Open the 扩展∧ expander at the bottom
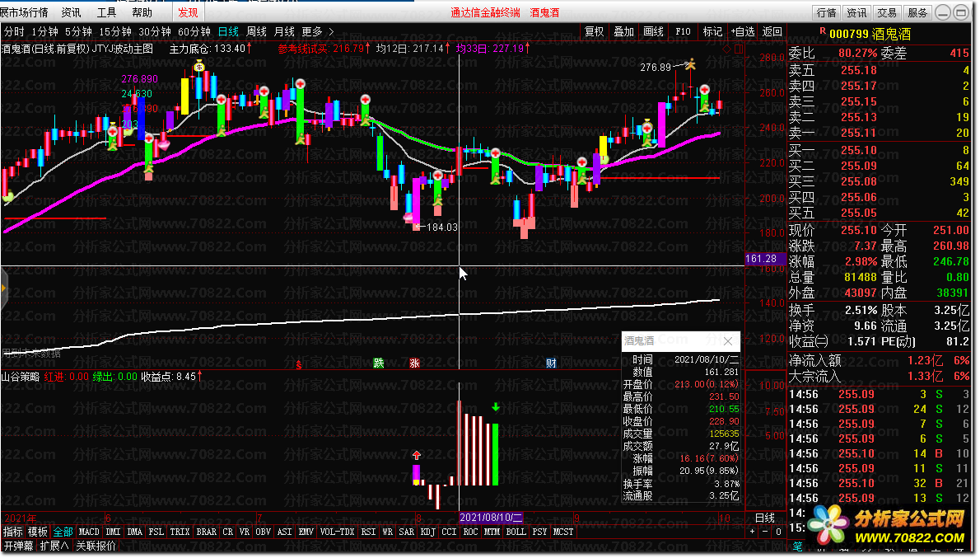The image size is (980, 558). tap(54, 546)
